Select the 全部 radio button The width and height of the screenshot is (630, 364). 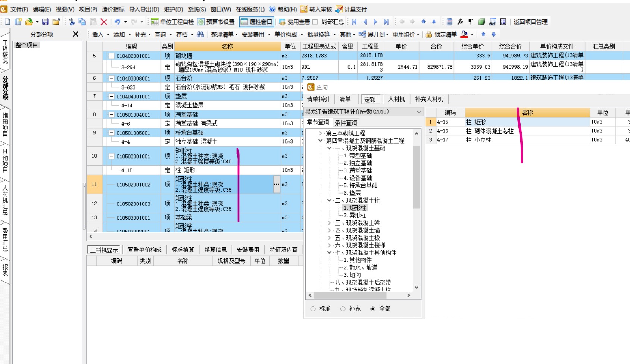tap(372, 309)
